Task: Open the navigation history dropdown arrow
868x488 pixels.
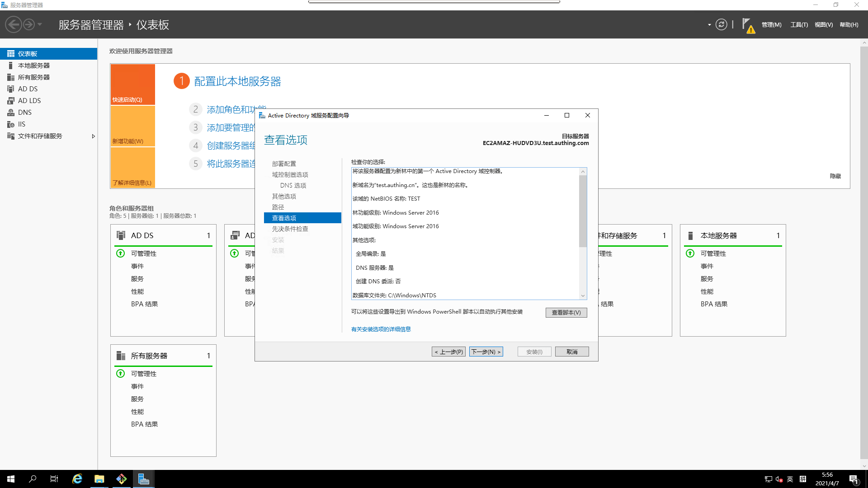Action: (40, 24)
